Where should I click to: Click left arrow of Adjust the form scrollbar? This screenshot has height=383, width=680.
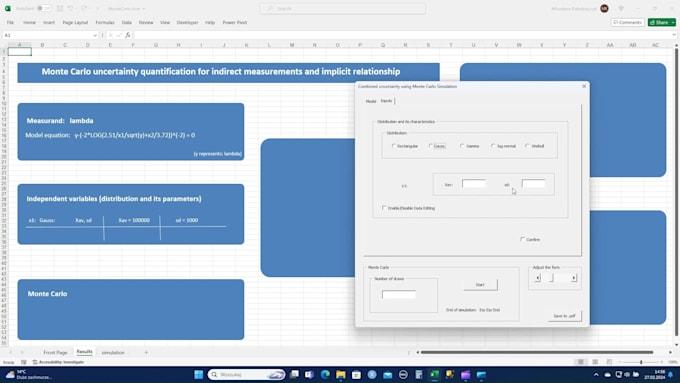coord(537,278)
